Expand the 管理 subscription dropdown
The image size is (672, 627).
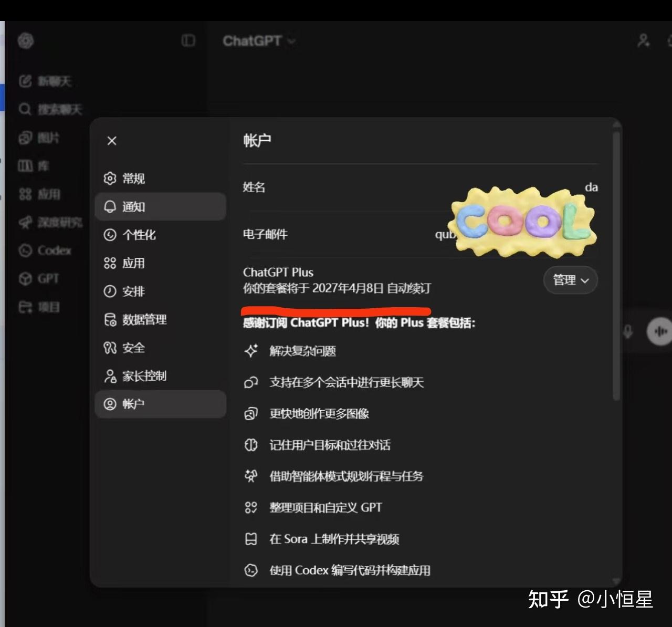[x=571, y=280]
